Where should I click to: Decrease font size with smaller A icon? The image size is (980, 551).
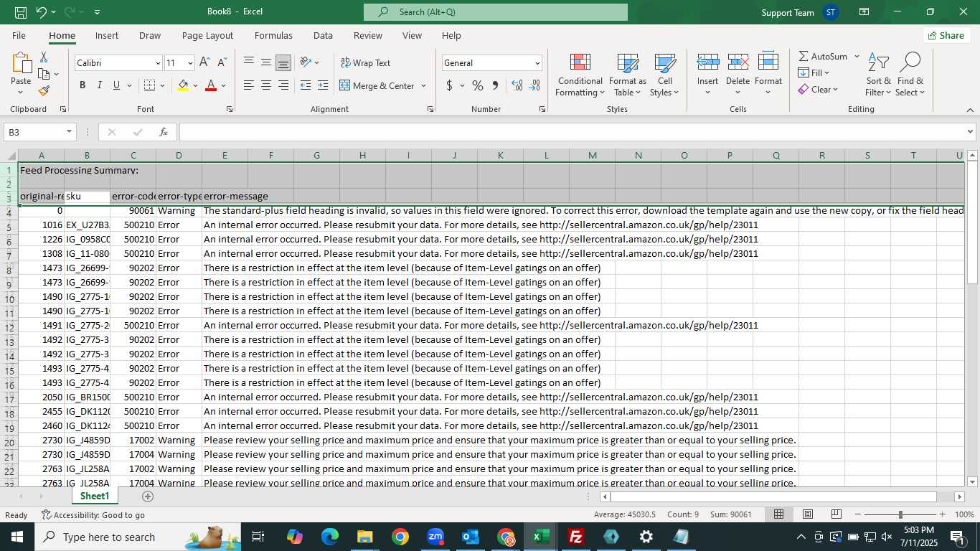[222, 63]
